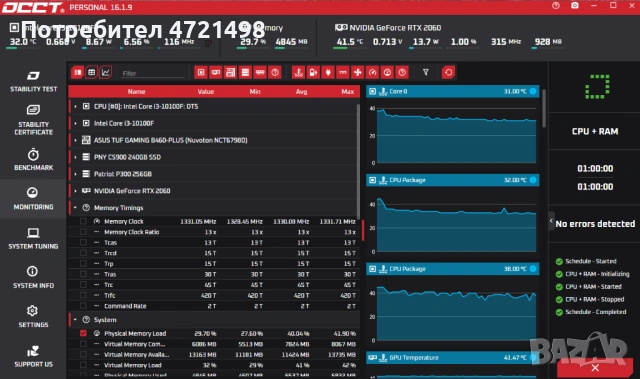
Task: Open Support Us page
Action: (33, 356)
